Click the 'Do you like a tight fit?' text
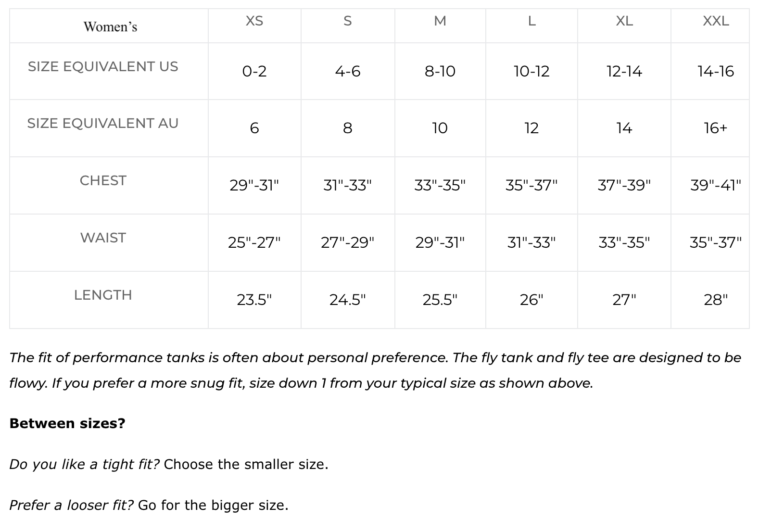This screenshot has width=759, height=532. pos(84,464)
